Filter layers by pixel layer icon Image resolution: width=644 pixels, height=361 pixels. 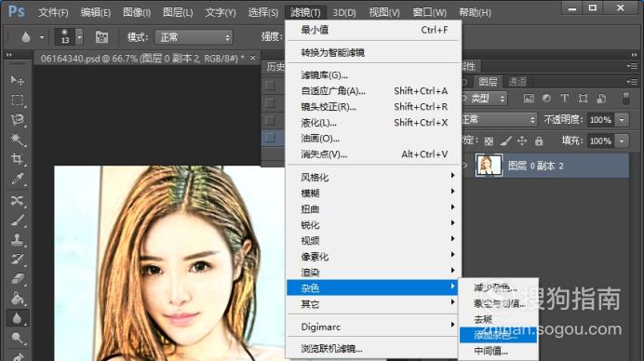[529, 98]
